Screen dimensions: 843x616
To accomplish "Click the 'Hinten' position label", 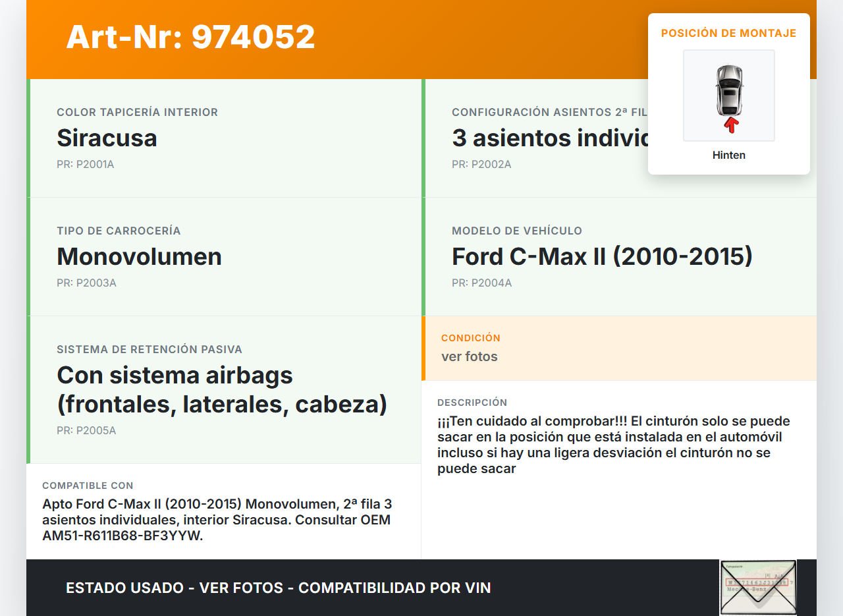I will [x=728, y=155].
